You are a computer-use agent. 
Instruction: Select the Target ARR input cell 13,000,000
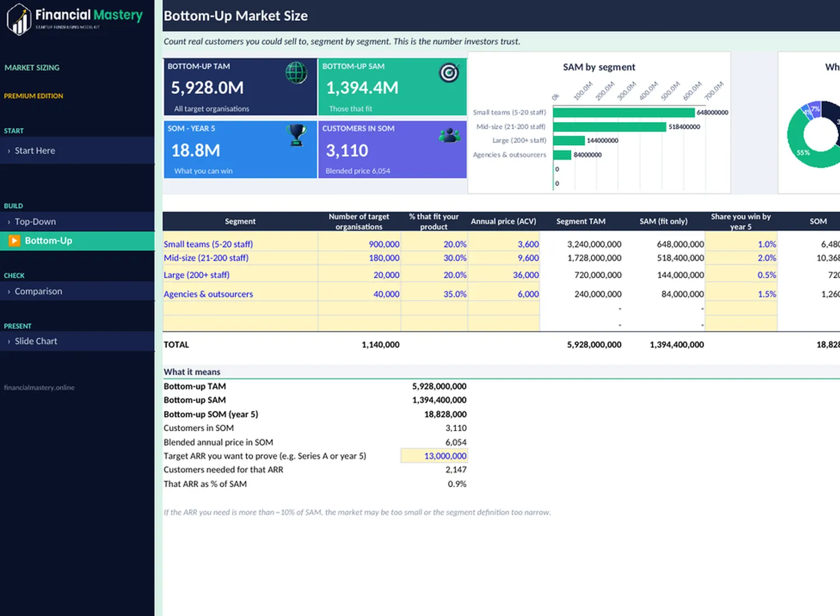pyautogui.click(x=435, y=456)
